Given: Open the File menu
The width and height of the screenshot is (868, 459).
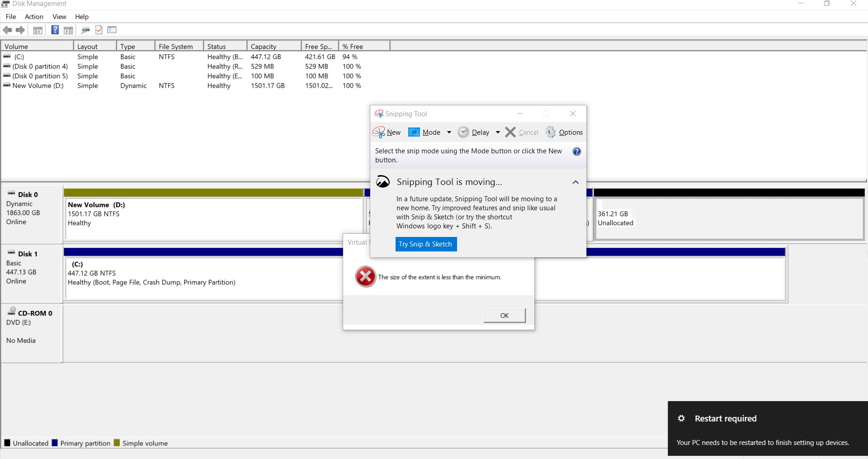Looking at the screenshot, I should pos(11,17).
